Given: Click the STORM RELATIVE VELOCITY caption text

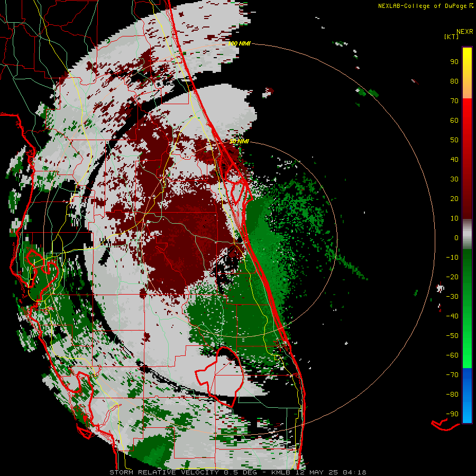Looking at the screenshot, I should click(164, 472).
